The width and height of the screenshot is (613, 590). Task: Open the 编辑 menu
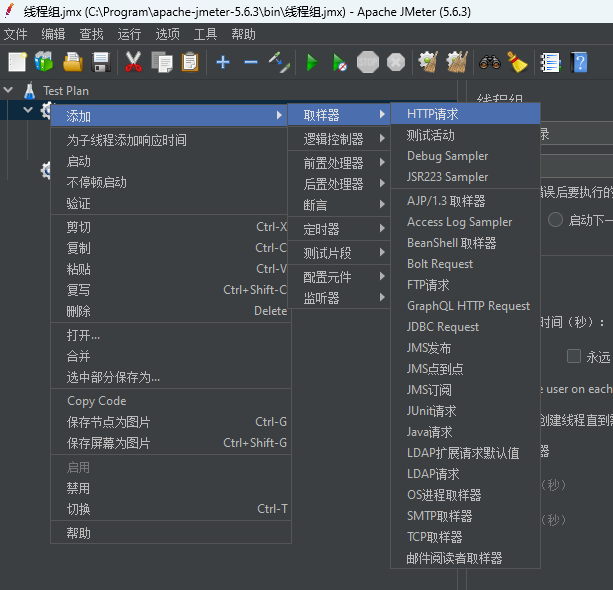53,34
